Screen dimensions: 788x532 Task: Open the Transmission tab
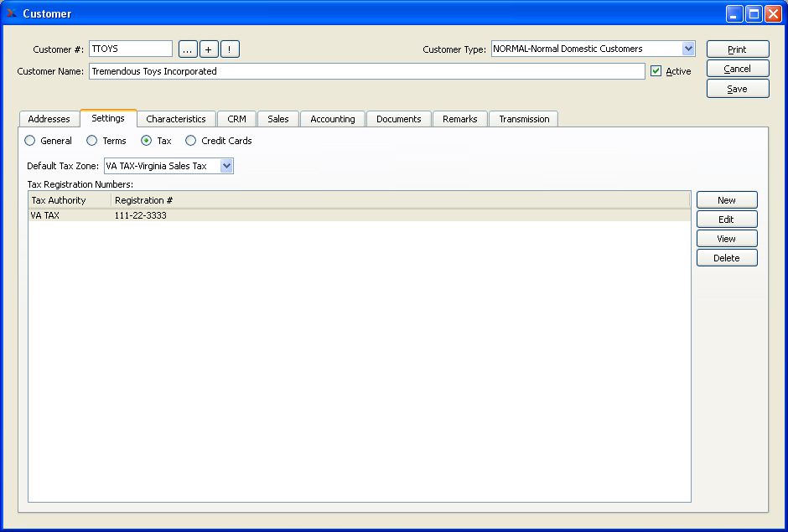pos(524,119)
